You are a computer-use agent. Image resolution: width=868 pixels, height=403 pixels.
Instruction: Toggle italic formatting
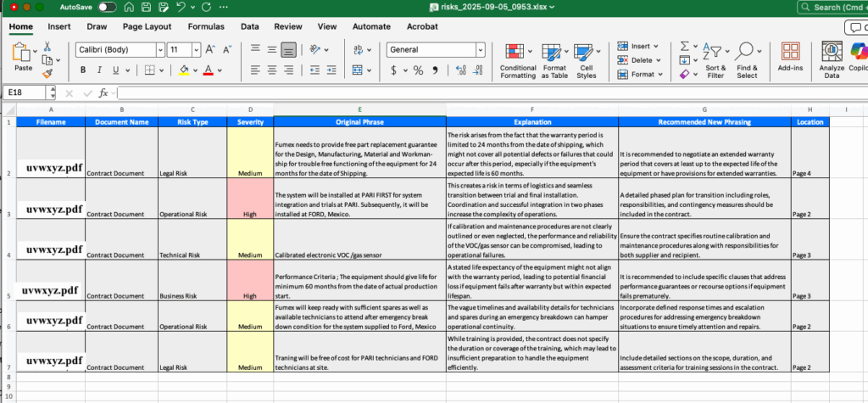tap(100, 70)
